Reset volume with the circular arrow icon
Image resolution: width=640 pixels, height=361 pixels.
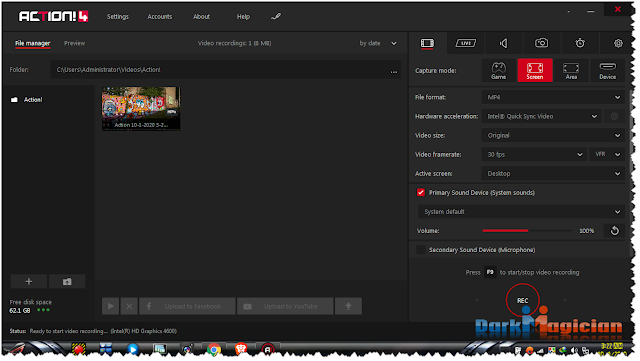[x=614, y=231]
